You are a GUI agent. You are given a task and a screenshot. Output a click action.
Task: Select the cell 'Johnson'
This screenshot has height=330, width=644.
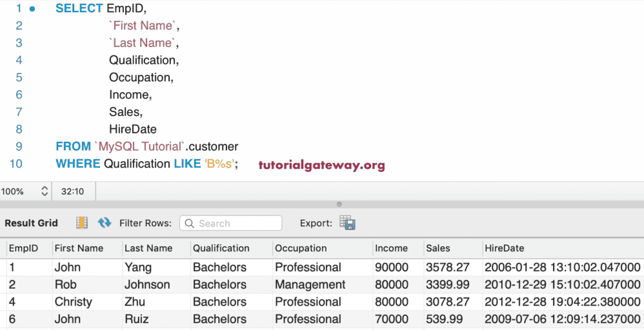point(147,284)
